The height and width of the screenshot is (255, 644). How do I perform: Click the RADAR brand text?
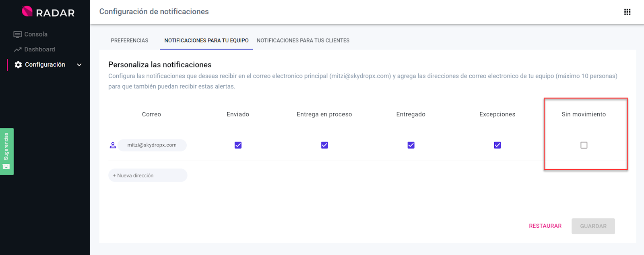tap(55, 13)
